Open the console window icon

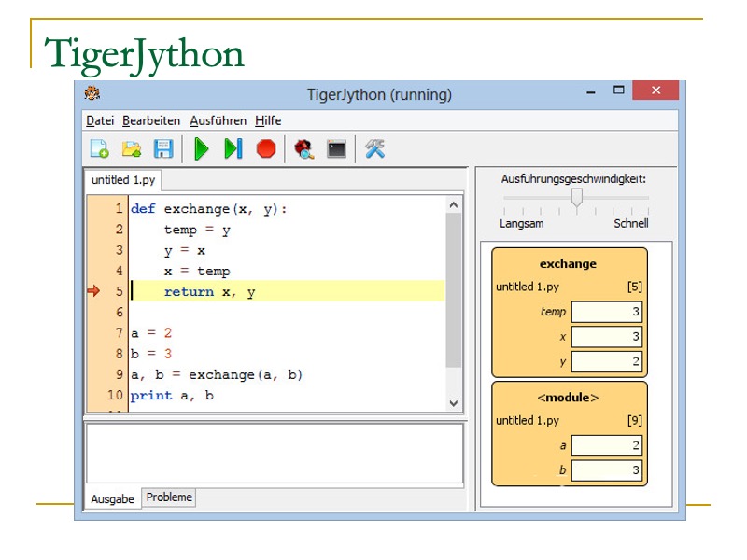click(336, 148)
